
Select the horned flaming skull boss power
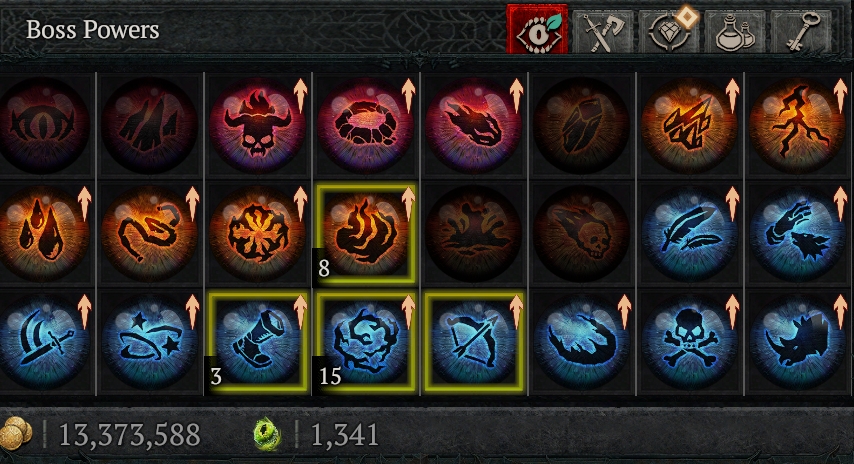(257, 126)
